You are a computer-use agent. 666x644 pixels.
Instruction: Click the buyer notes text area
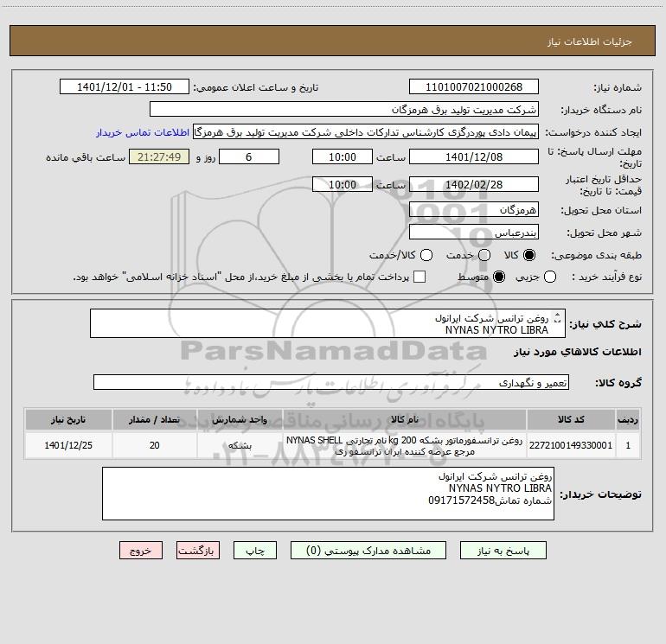(328, 494)
